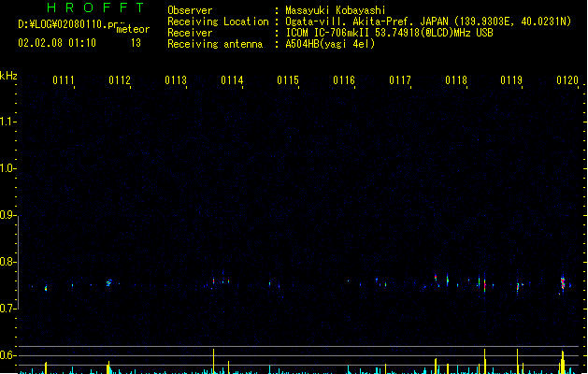Click the 0114 time marker
The image size is (588, 374).
coord(232,80)
